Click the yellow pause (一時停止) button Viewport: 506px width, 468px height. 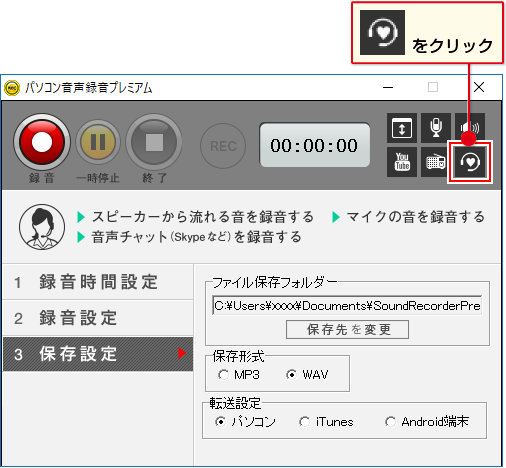click(98, 142)
